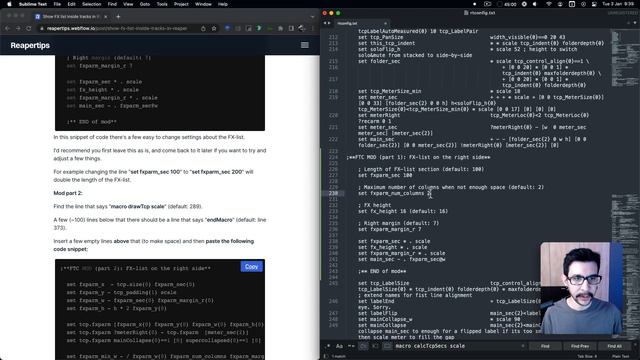Click line set fxparm_sec 100 in editor
The height and width of the screenshot is (360, 640).
385,176
